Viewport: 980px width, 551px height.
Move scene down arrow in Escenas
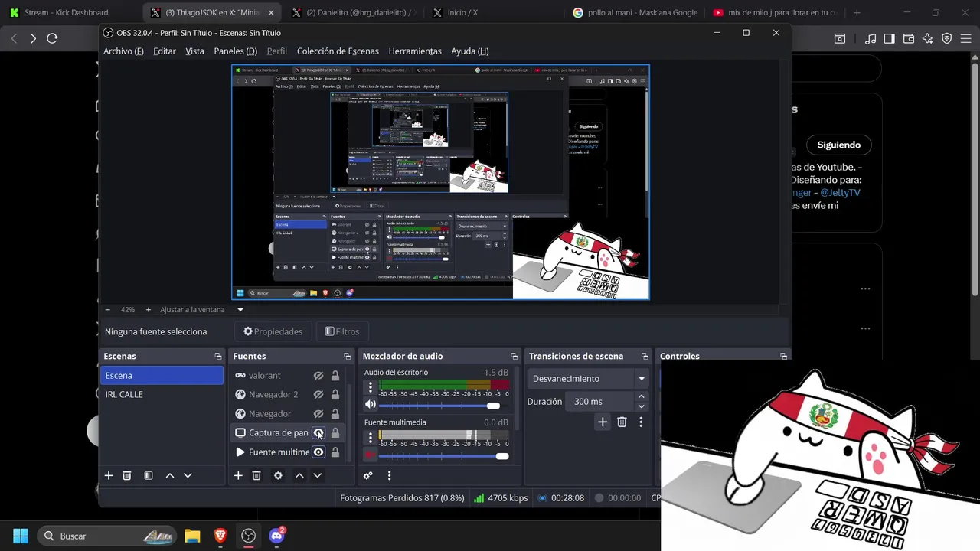[x=188, y=475]
